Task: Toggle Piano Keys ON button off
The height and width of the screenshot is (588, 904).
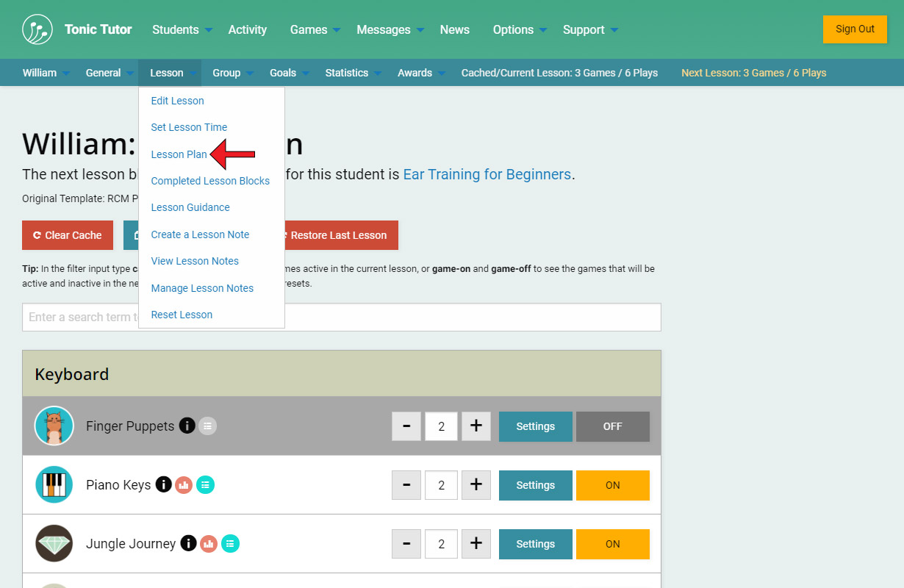Action: (x=612, y=485)
